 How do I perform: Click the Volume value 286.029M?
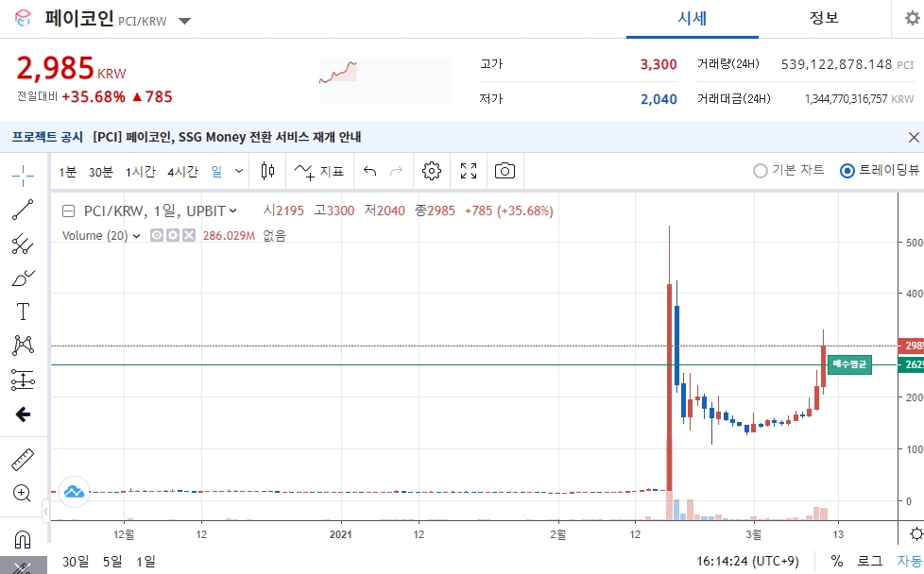pyautogui.click(x=229, y=236)
